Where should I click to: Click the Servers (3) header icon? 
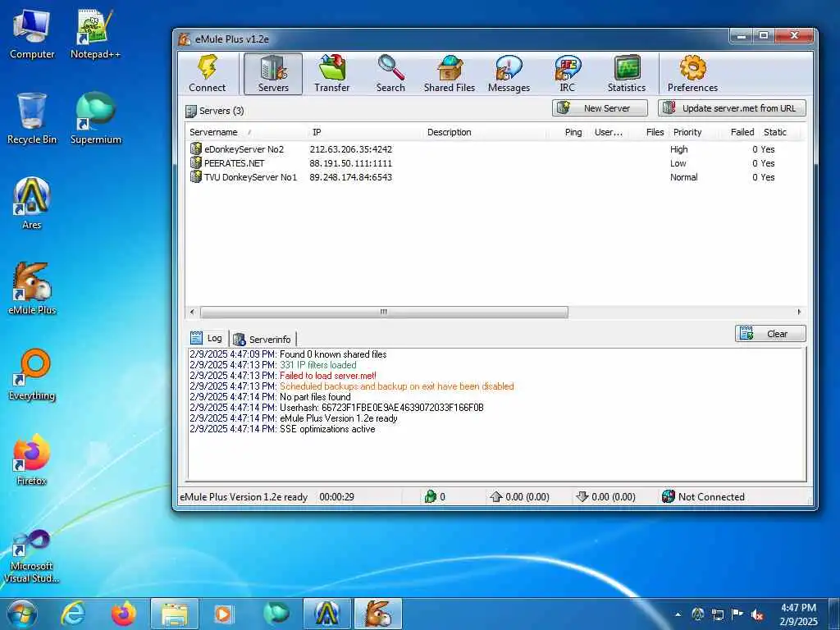coord(190,111)
